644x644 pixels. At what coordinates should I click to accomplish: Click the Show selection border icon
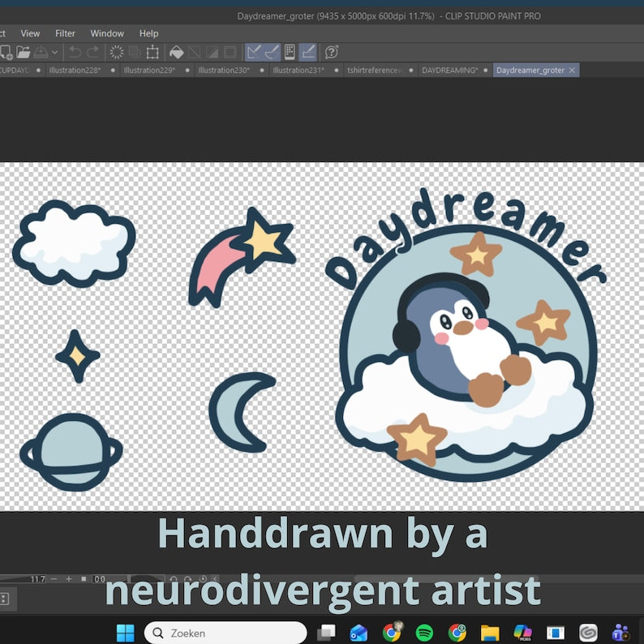tap(230, 52)
